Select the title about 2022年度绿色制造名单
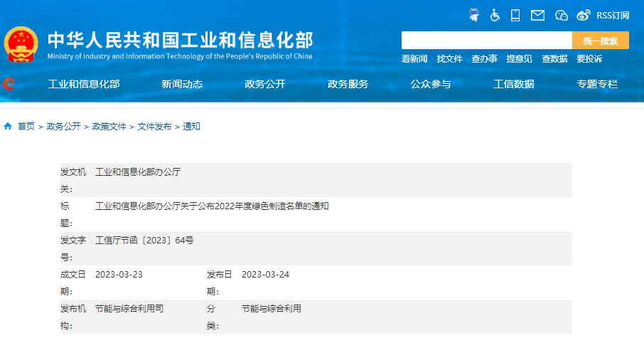This screenshot has height=343, width=644. (212, 206)
